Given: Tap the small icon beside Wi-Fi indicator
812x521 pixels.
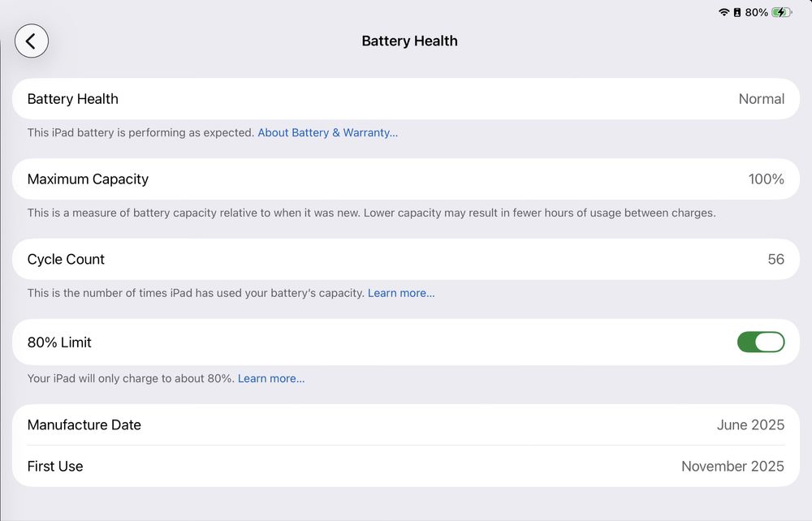Looking at the screenshot, I should click(x=736, y=12).
